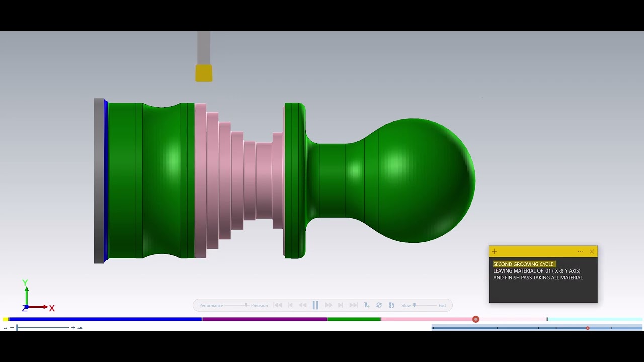The image size is (644, 362).
Task: Click the 'AND FINISH PASS TAKING ALL MATERIAL' line
Action: (x=538, y=277)
